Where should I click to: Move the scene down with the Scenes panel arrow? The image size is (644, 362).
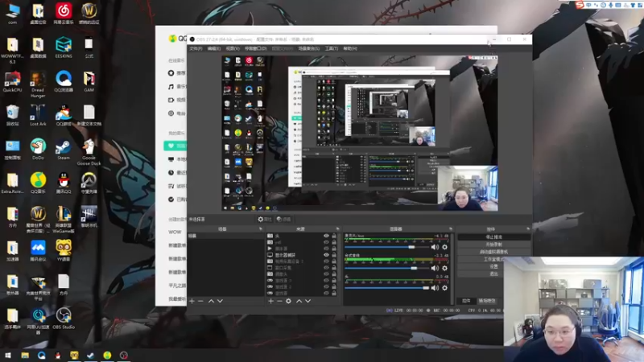(220, 301)
